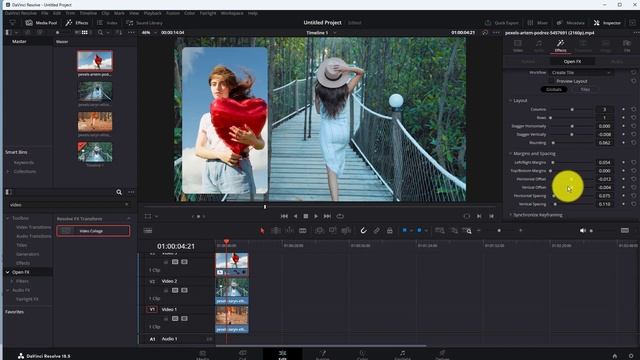Screen dimensions: 640x360
Task: Click the Play forward button
Action: click(316, 216)
